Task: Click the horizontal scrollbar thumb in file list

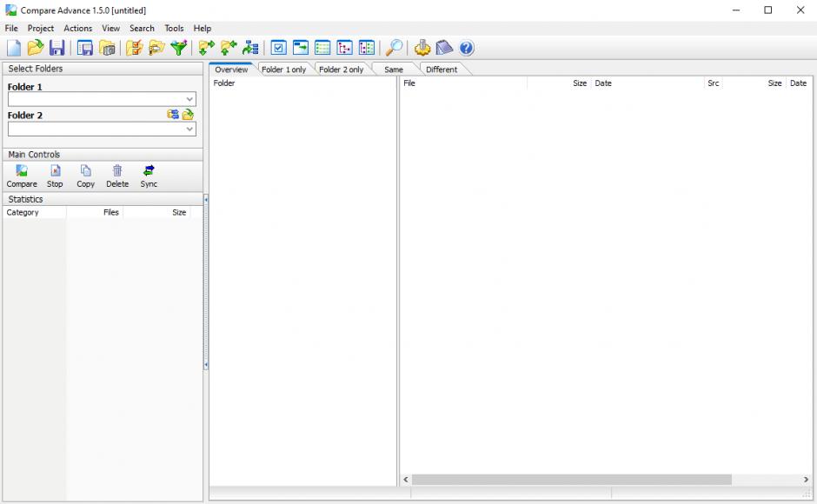Action: (572, 480)
